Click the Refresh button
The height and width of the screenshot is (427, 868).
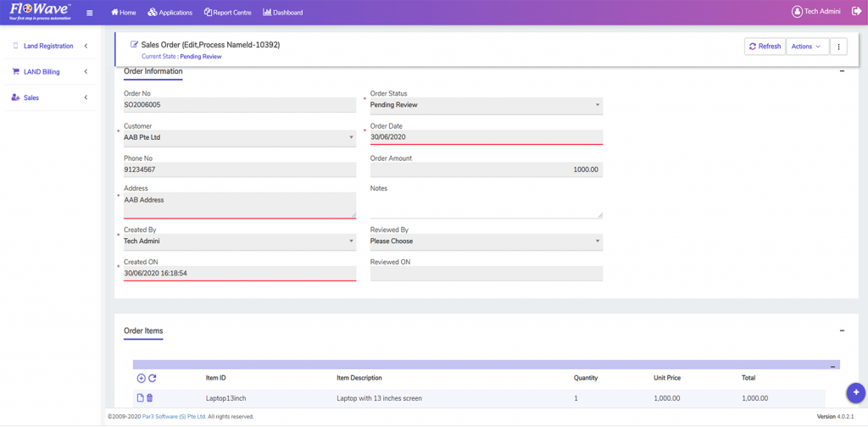click(765, 47)
